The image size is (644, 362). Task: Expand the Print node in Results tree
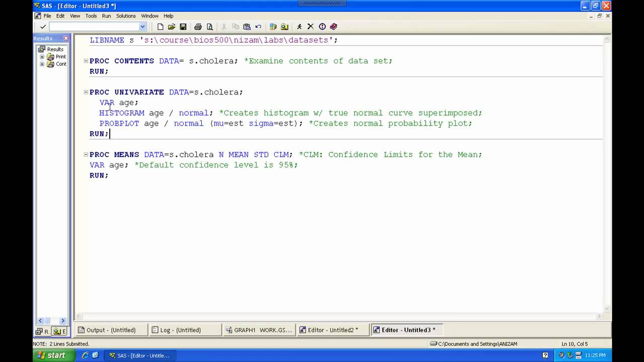42,57
